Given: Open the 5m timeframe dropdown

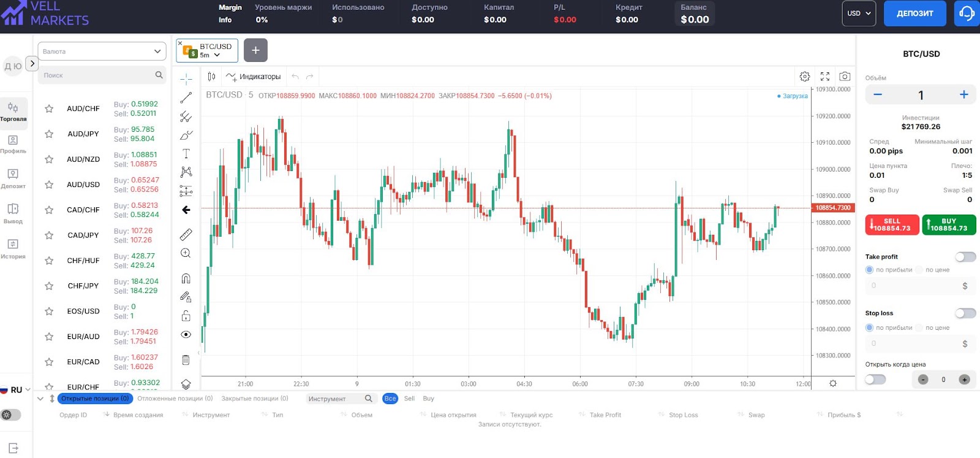Looking at the screenshot, I should click(209, 55).
